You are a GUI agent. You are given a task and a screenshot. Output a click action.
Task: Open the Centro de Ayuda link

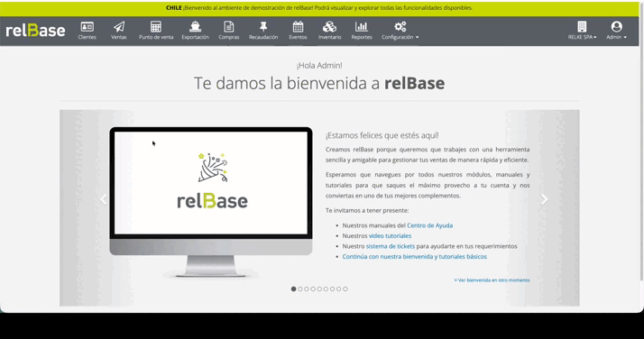point(429,225)
